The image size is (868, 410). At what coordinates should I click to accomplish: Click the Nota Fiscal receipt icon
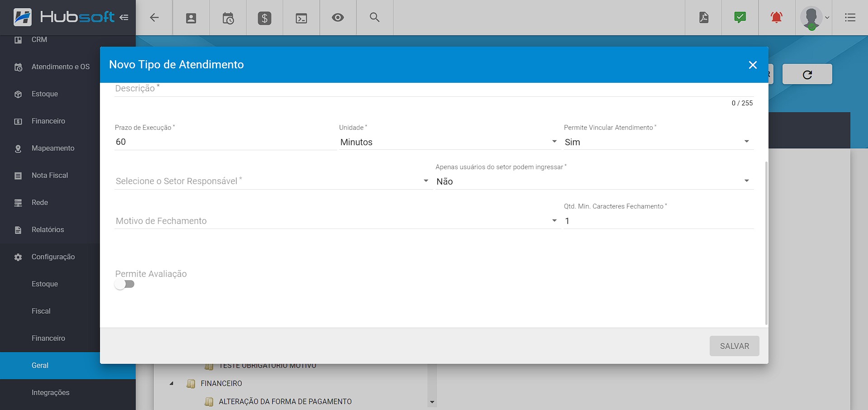(x=18, y=176)
